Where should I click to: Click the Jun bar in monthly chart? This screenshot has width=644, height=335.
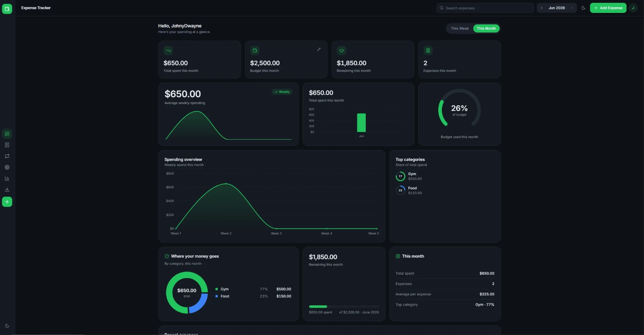tap(361, 123)
